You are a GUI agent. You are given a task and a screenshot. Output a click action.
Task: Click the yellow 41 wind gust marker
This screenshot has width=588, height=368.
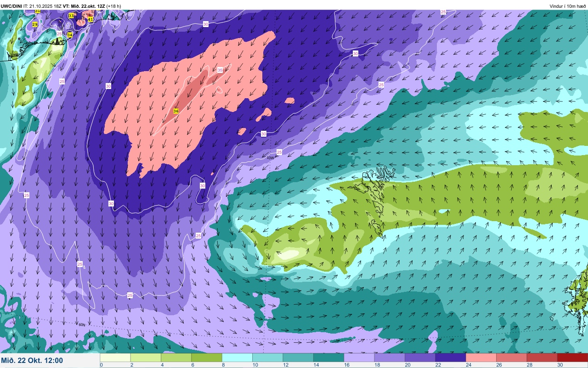90,19
